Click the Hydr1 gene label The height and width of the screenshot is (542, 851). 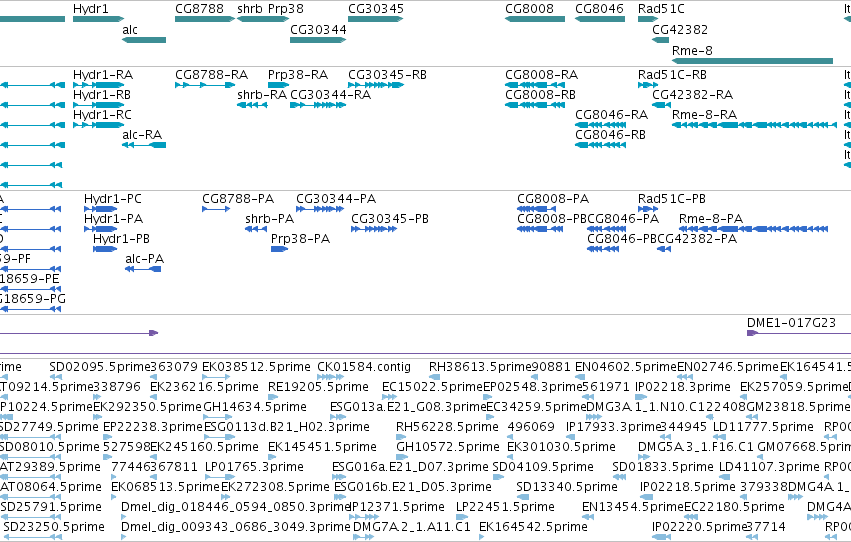click(91, 9)
